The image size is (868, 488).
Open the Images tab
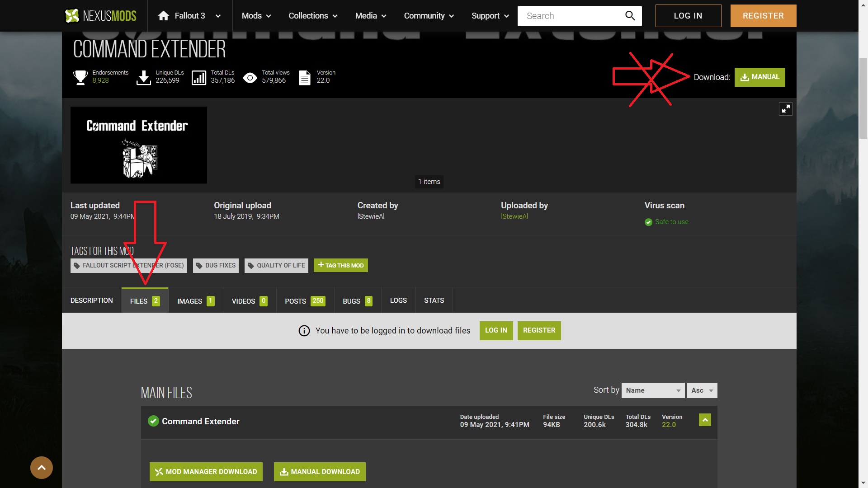click(x=196, y=301)
